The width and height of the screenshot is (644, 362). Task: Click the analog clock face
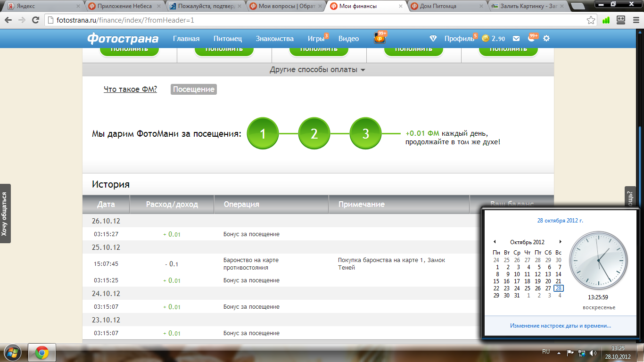coord(598,260)
